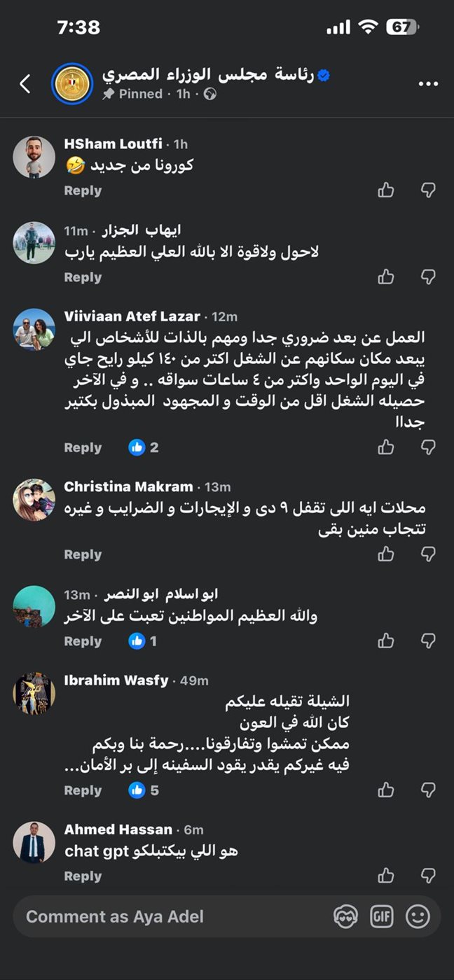Open the Egyptian Cabinet page profile picture
Screen dimensions: 454x980
click(x=72, y=84)
